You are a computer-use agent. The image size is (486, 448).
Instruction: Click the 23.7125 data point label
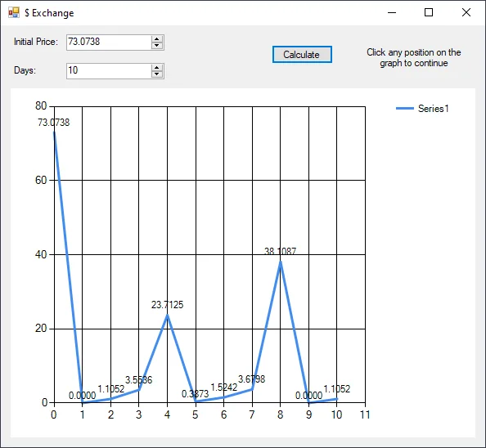click(x=167, y=305)
